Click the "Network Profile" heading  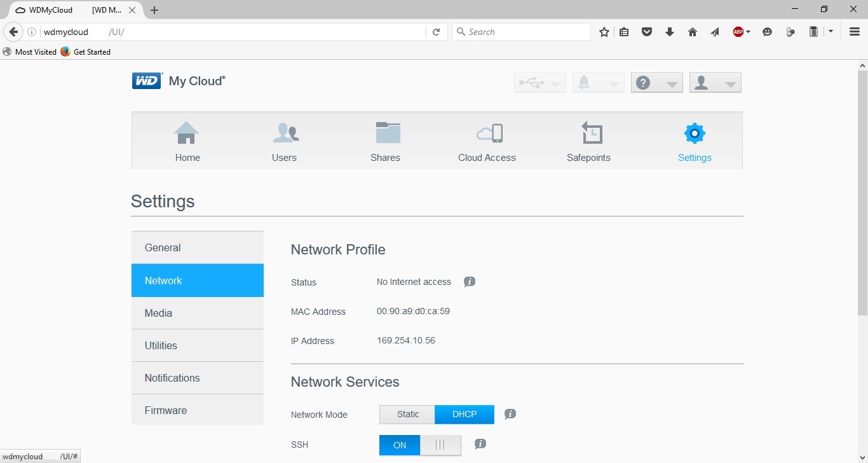[338, 249]
